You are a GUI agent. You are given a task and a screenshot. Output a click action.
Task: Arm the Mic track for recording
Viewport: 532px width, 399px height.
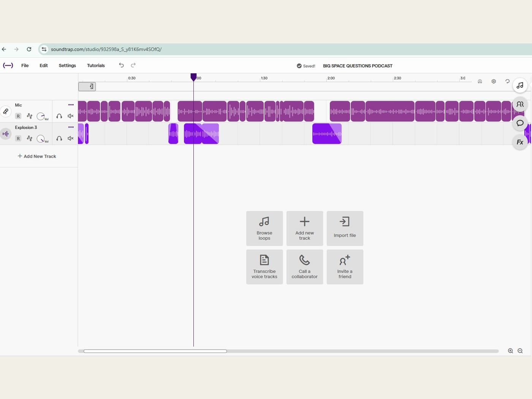pos(18,116)
